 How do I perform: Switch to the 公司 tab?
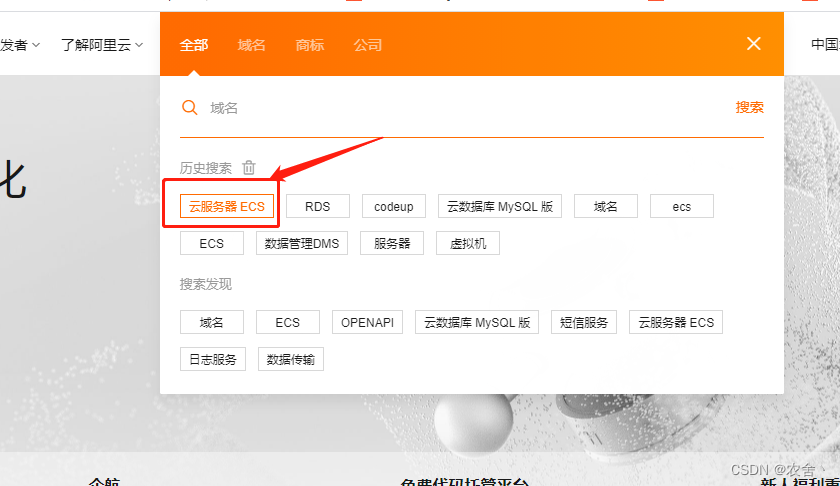[x=368, y=45]
